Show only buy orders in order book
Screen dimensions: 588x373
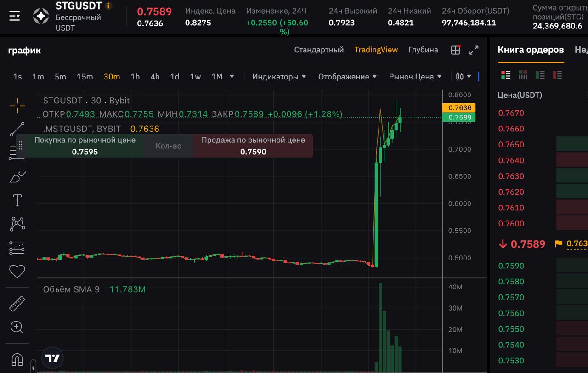click(x=540, y=75)
